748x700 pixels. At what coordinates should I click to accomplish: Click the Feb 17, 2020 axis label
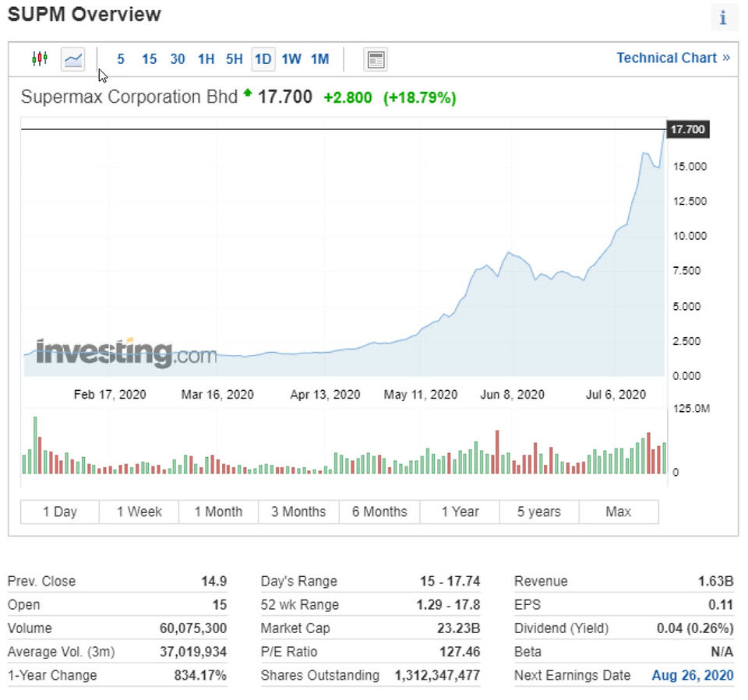click(x=110, y=394)
